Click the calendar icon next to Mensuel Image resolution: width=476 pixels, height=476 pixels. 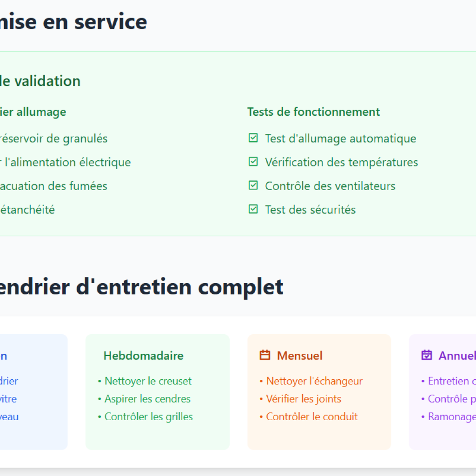click(x=264, y=356)
